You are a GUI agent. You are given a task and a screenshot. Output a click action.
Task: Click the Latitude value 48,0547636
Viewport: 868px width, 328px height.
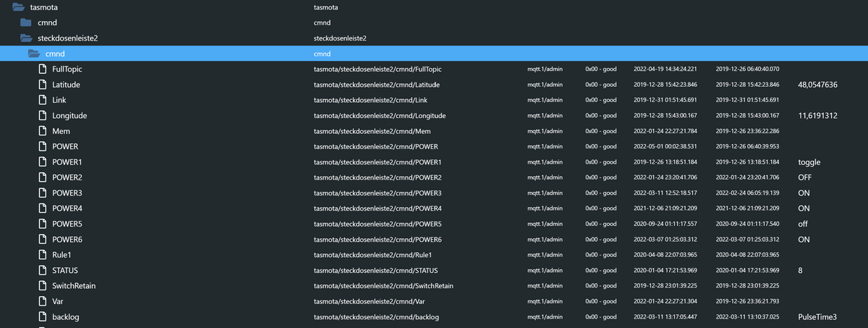point(817,84)
